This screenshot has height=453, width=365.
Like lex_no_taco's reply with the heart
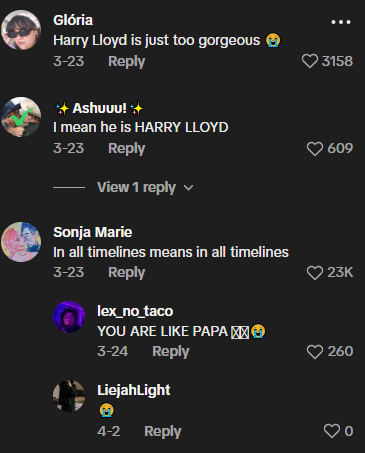point(315,351)
